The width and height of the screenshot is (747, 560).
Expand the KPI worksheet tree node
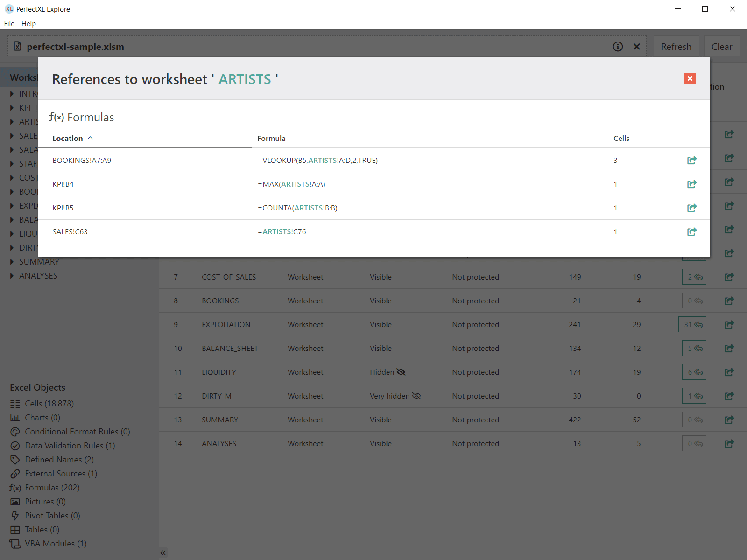pos(12,108)
